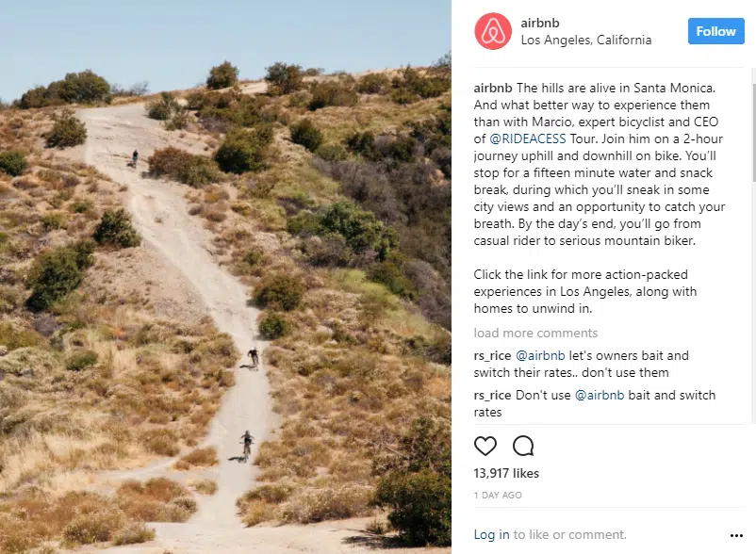Open rs_rice profile from second comment
Image resolution: width=756 pixels, height=554 pixels.
[492, 396]
